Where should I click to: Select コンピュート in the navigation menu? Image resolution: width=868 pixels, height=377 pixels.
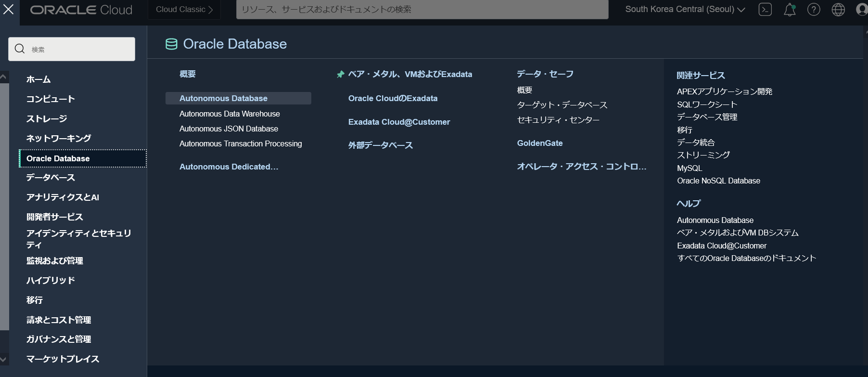51,99
